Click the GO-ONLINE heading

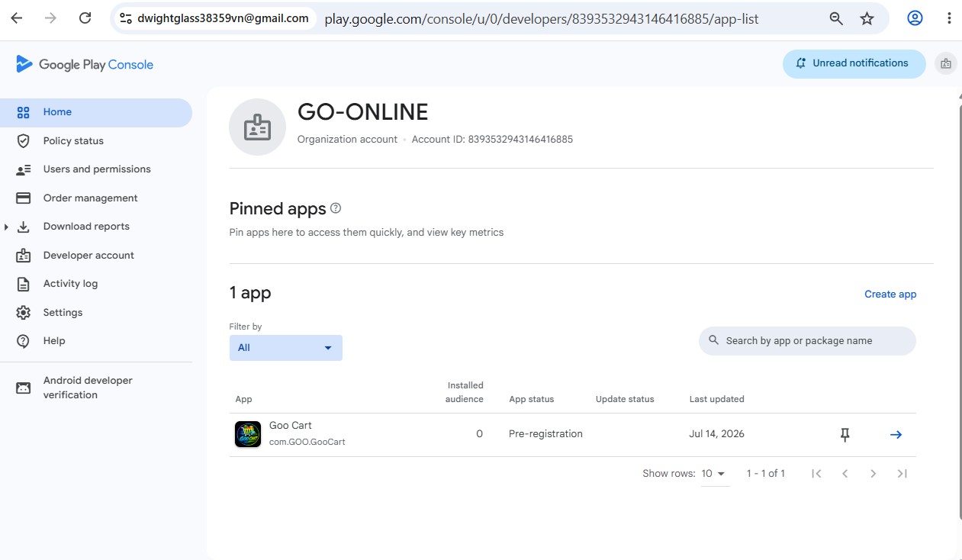coord(362,112)
